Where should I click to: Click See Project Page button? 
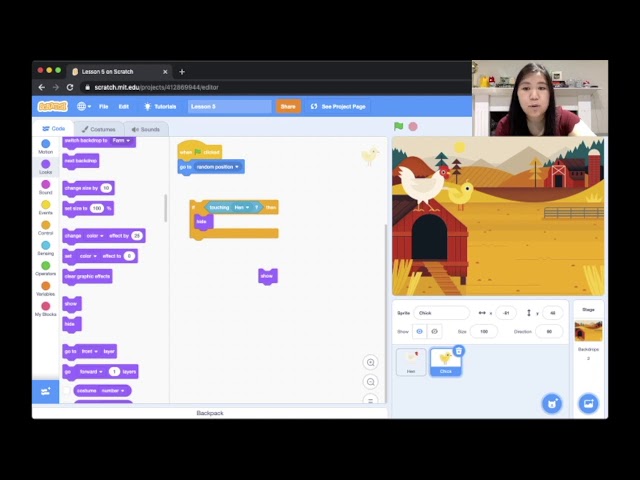coord(338,107)
